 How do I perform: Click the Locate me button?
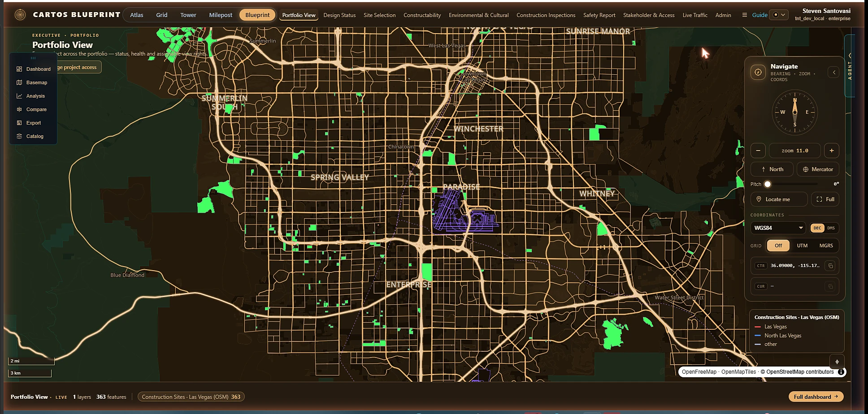(x=779, y=199)
